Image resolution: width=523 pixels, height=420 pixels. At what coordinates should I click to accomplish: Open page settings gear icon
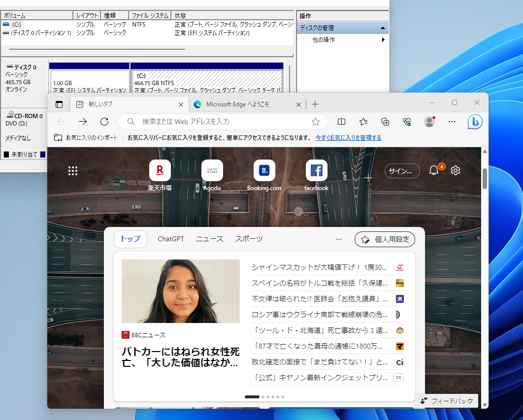click(x=456, y=170)
